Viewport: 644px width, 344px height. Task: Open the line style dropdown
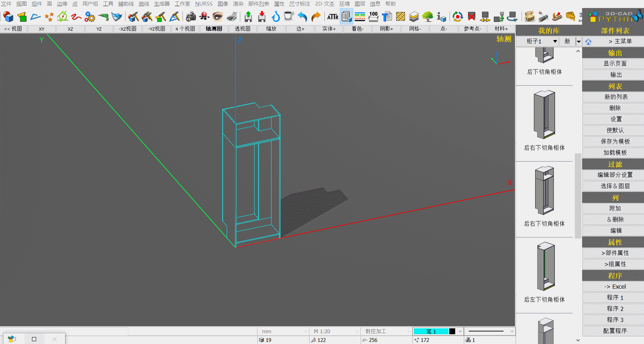(x=490, y=331)
